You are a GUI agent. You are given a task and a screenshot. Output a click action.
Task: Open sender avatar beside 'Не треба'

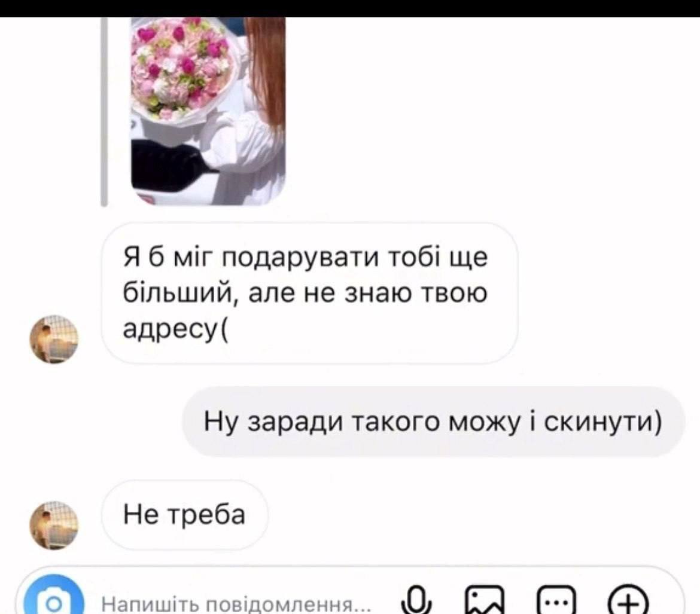54,525
